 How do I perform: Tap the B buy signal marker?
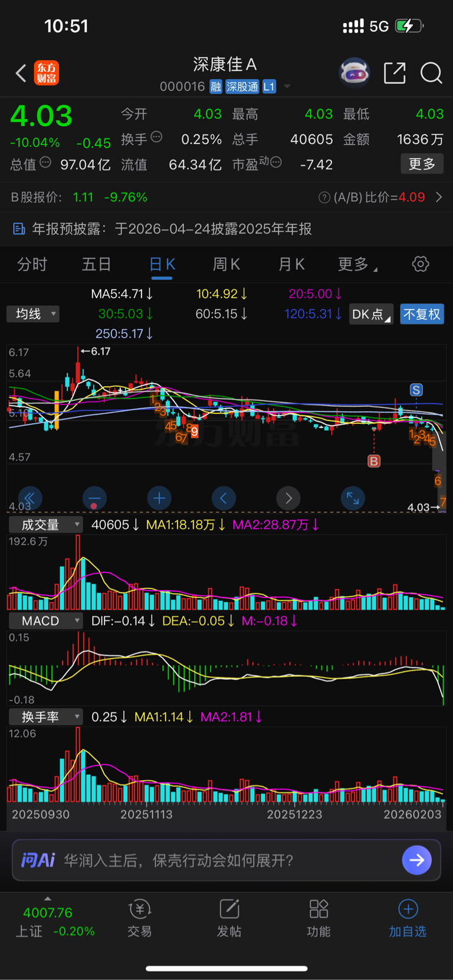(374, 461)
